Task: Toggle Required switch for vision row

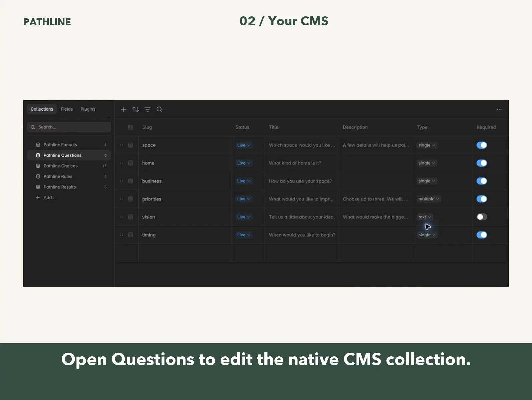Action: (x=482, y=217)
